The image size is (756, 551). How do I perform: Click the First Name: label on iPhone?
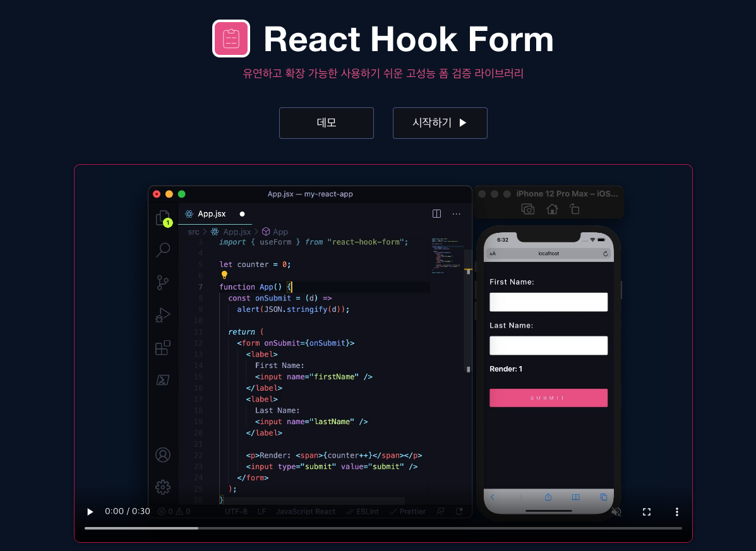[512, 281]
